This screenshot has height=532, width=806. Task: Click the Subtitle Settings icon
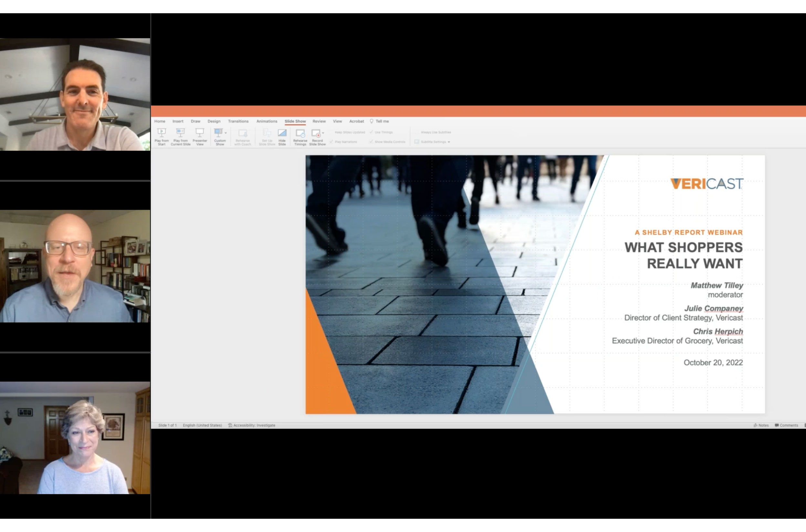417,142
